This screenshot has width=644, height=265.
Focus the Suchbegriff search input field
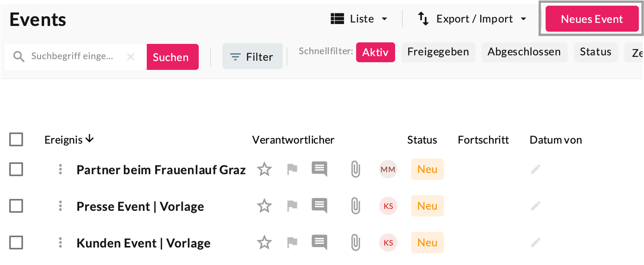pos(73,56)
